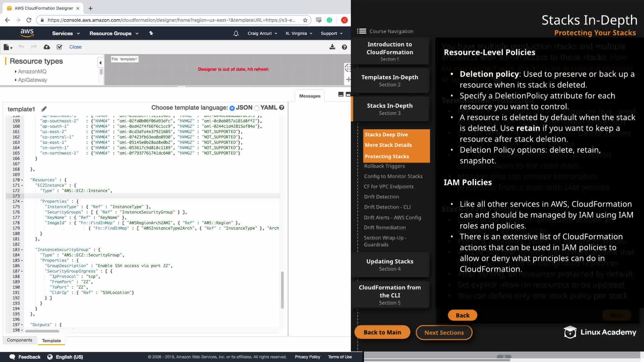
Task: Collapse the Resource types panel arrow
Action: pyautogui.click(x=100, y=63)
